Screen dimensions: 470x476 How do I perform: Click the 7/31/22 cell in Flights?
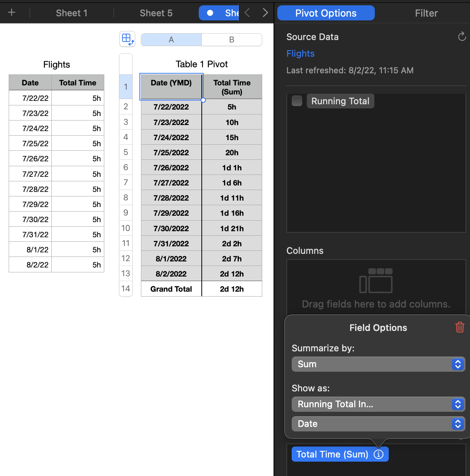coord(30,235)
